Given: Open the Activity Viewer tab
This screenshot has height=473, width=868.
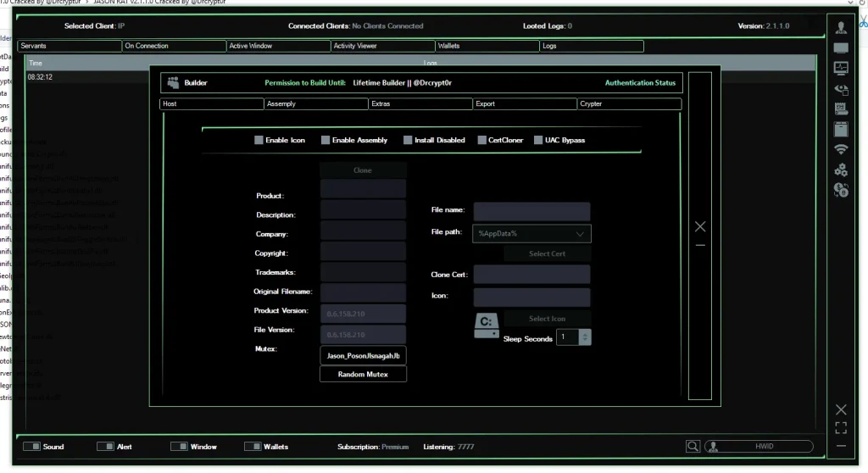Looking at the screenshot, I should coord(382,46).
